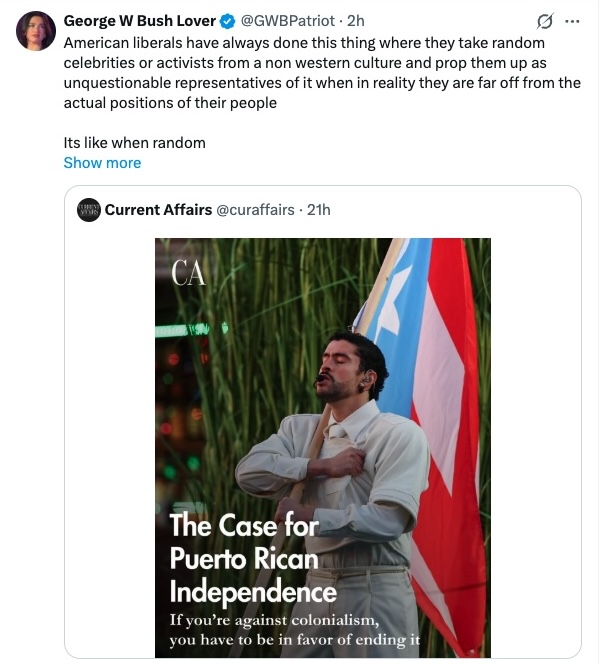Click George W Bush Lover's profile avatar
This screenshot has width=613, height=664.
tap(35, 32)
